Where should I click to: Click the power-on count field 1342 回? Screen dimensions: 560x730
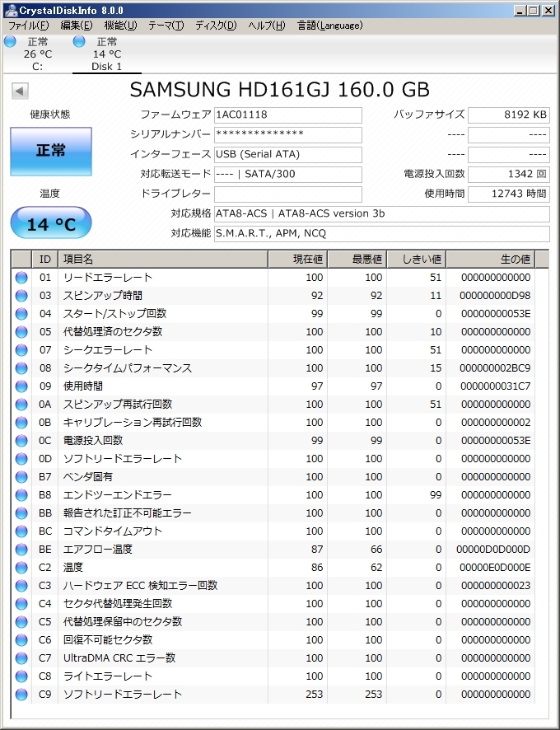point(508,174)
